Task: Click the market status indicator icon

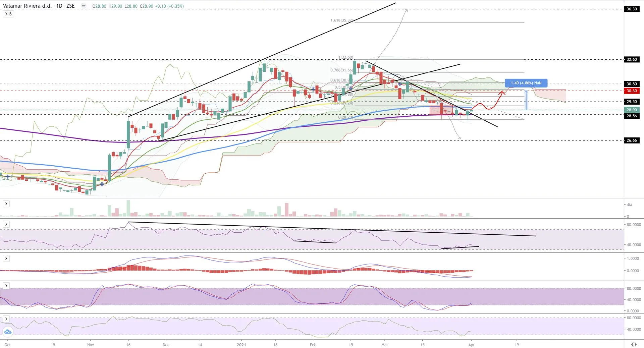Action: pyautogui.click(x=84, y=6)
